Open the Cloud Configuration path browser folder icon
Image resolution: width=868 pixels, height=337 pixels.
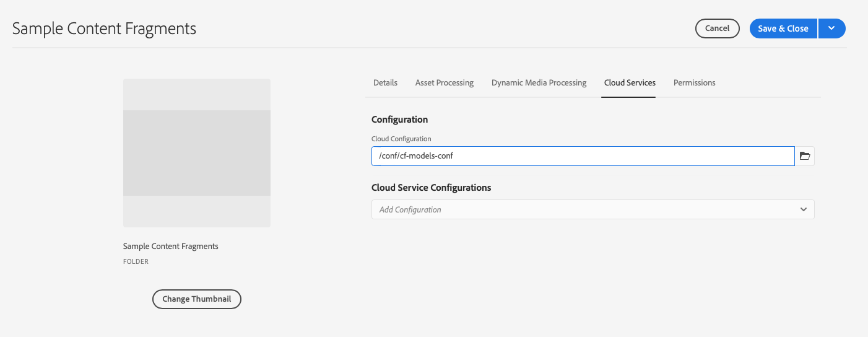point(805,156)
